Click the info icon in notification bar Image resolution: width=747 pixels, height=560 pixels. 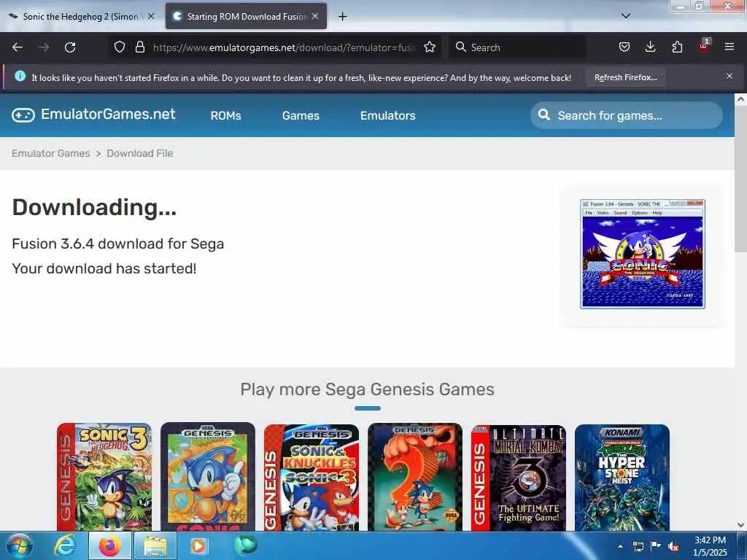pos(20,76)
